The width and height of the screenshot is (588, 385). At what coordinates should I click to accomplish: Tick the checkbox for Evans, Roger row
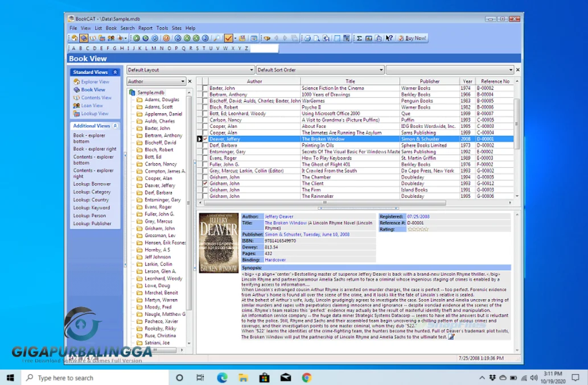click(205, 158)
